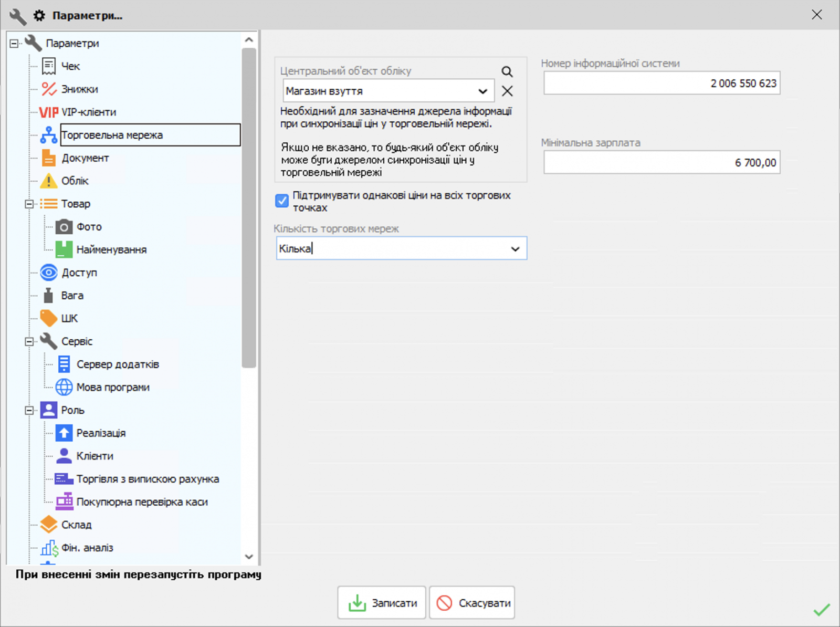Click the green checkmark icon at bottom right
The image size is (840, 627).
(821, 609)
